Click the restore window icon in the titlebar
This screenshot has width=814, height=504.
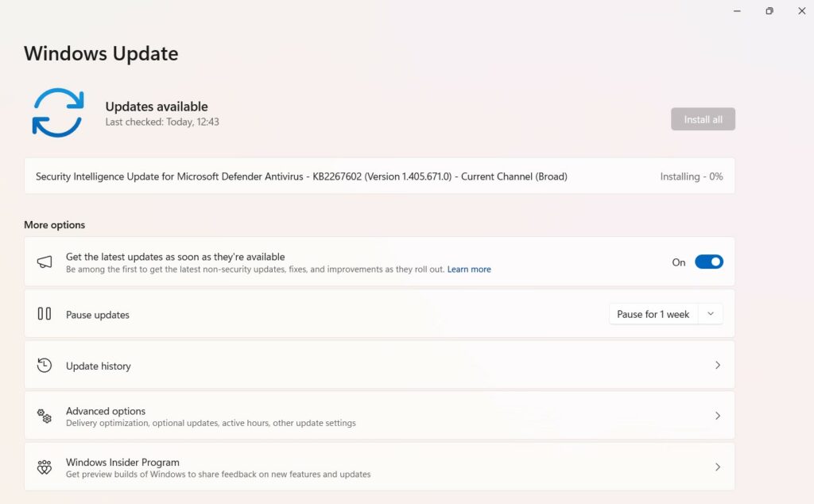pyautogui.click(x=769, y=11)
